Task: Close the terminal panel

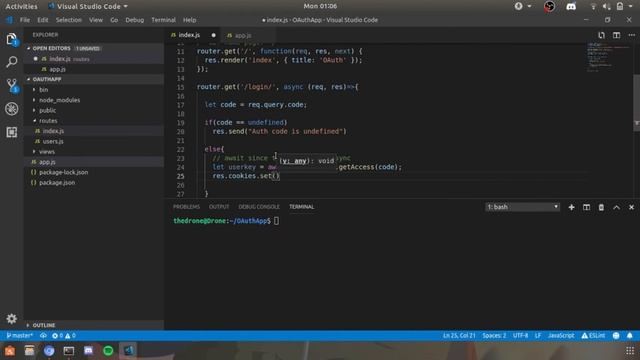Action: pos(631,207)
